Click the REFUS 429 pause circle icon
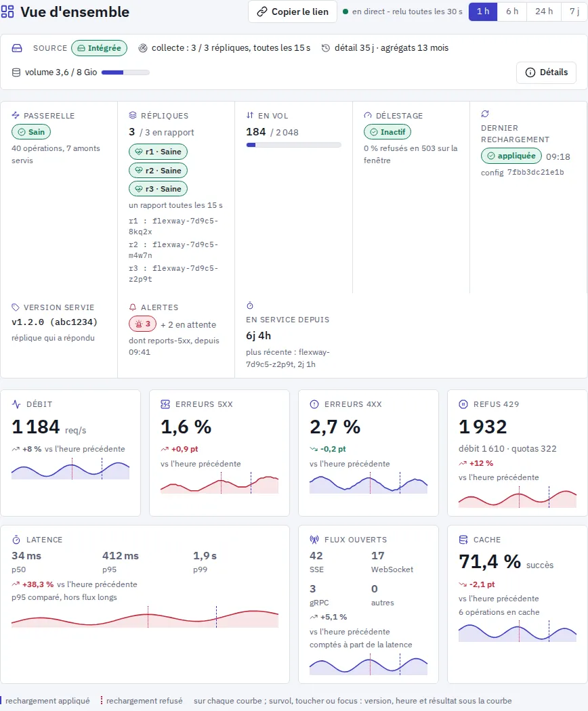The width and height of the screenshot is (588, 711). click(x=463, y=404)
